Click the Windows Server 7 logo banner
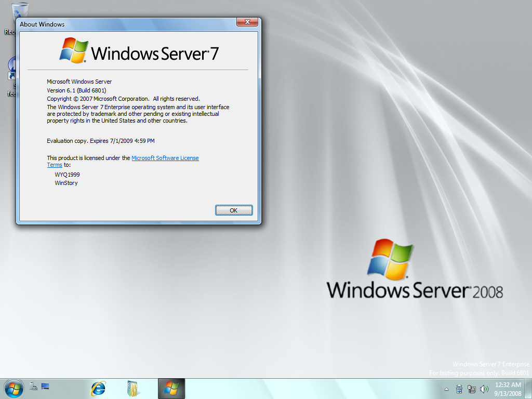 coord(139,51)
